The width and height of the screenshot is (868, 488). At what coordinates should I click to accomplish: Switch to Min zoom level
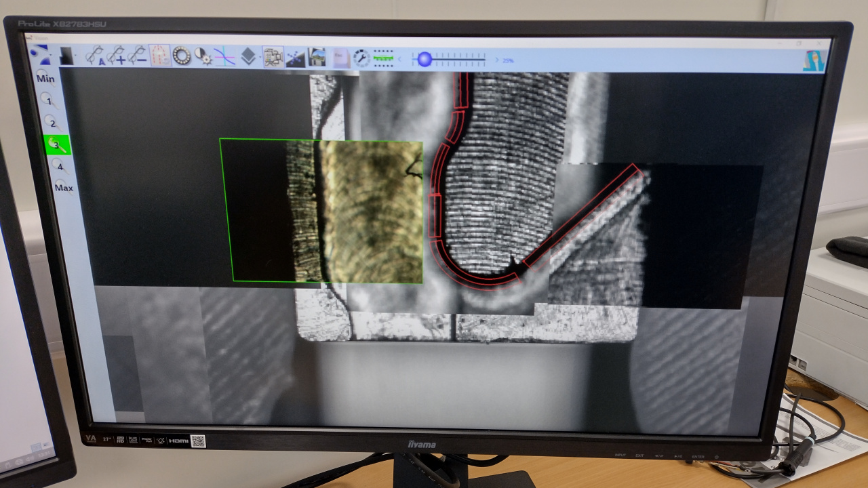point(45,79)
